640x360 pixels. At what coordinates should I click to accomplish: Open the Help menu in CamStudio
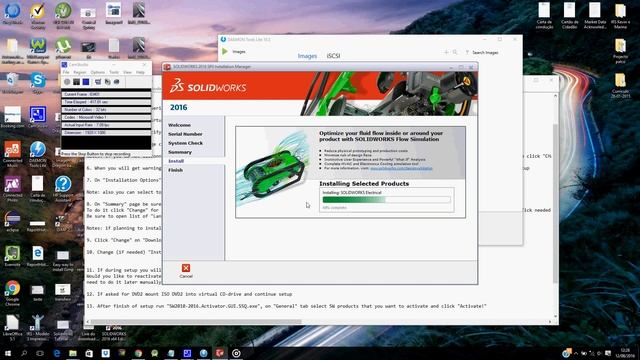coord(140,72)
